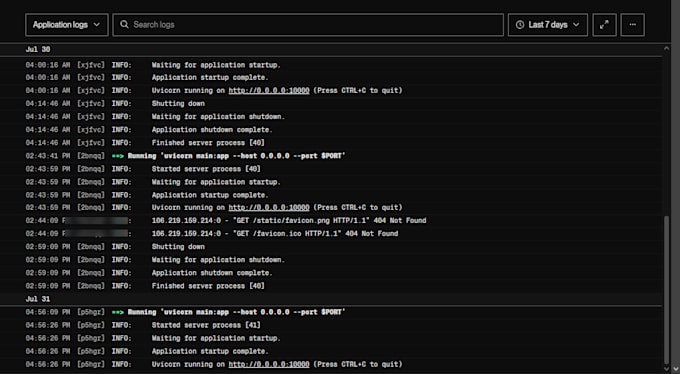The image size is (680, 374).
Task: Click 'Finished server process [40]' at 02:59:09 PM
Action: pyautogui.click(x=208, y=286)
